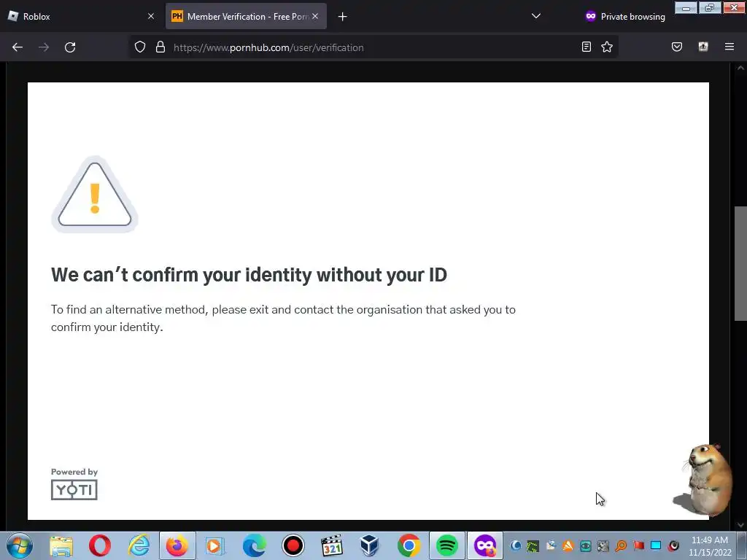Click the Yoti logo at bottom
Image resolution: width=747 pixels, height=560 pixels.
pyautogui.click(x=74, y=489)
